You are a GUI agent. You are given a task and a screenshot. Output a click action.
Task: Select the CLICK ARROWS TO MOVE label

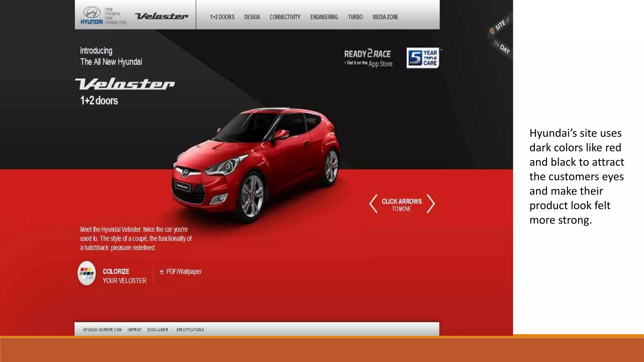[402, 205]
